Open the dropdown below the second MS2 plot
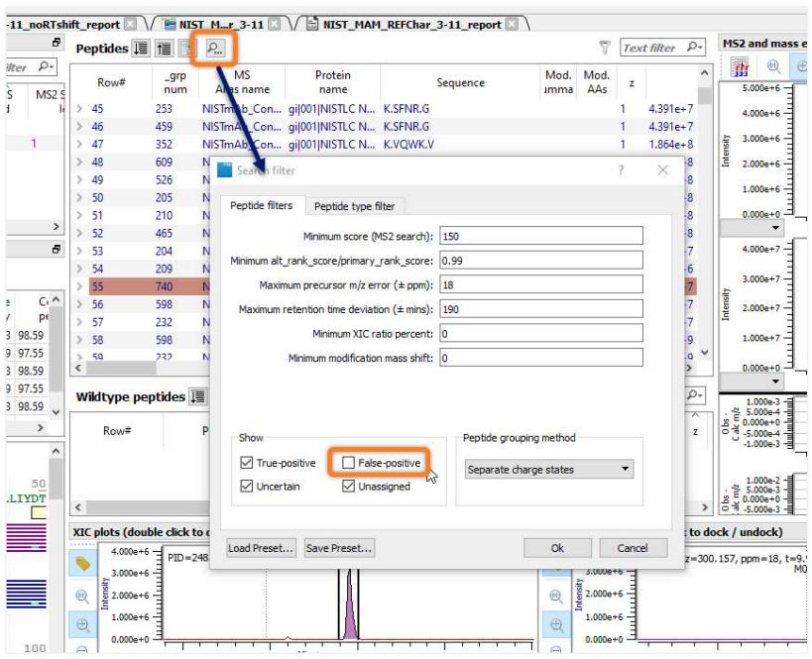The image size is (812, 659). (x=752, y=382)
